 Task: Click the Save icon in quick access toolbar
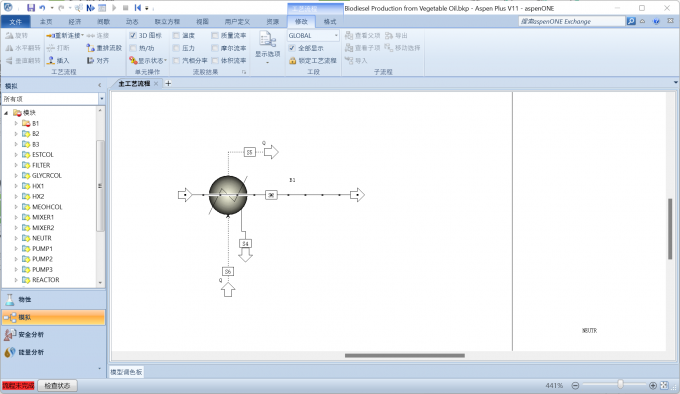point(31,8)
